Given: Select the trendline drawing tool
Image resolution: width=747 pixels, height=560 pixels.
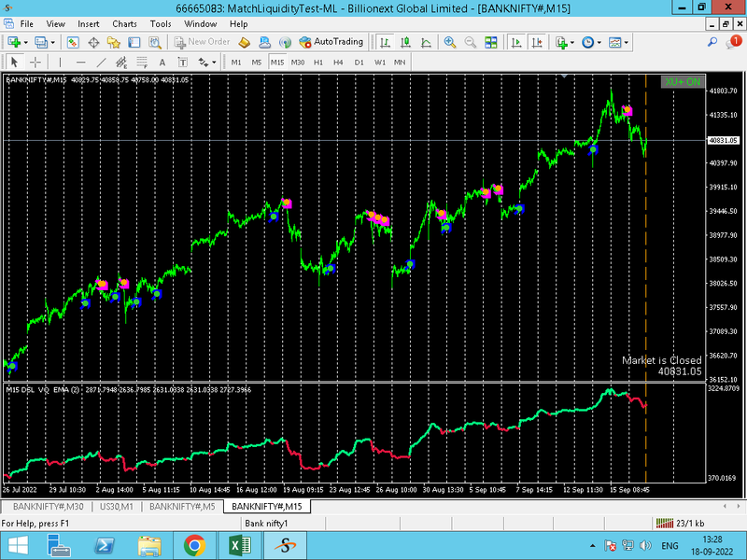Looking at the screenshot, I should tap(101, 62).
